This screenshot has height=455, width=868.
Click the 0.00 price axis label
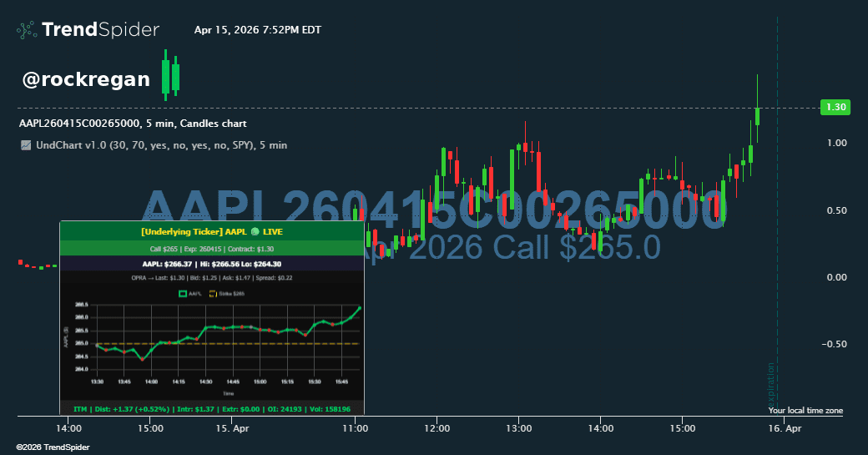837,277
